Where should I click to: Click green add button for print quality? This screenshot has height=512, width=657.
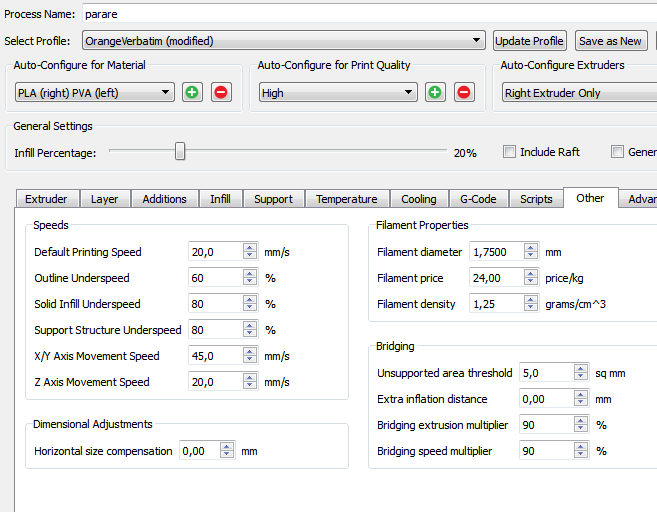click(435, 92)
